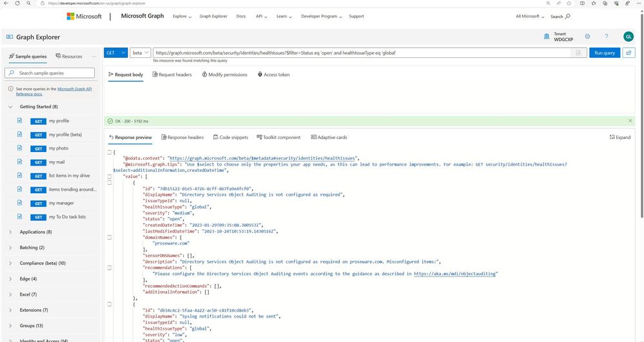Switch to Request headers tab
Image resolution: width=644 pixels, height=342 pixels.
(x=172, y=74)
